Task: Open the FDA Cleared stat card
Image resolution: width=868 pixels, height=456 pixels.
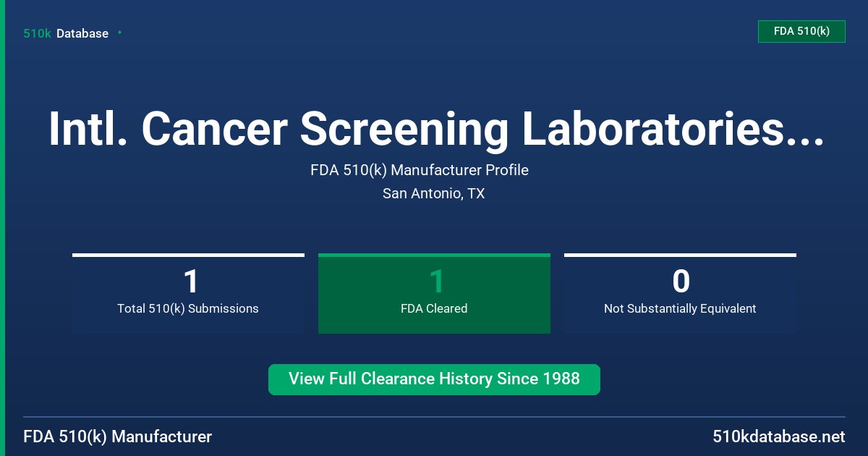Action: click(434, 294)
